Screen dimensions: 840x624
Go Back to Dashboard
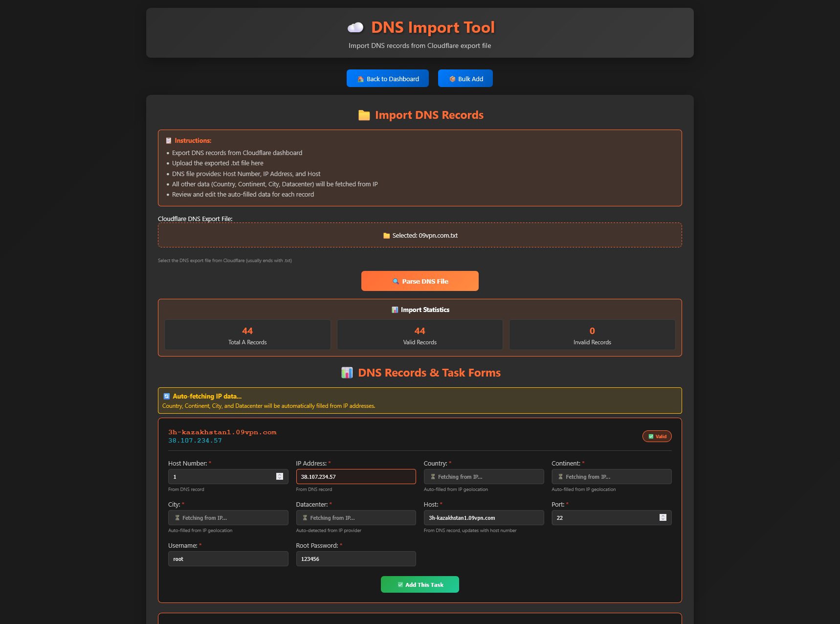coord(387,79)
